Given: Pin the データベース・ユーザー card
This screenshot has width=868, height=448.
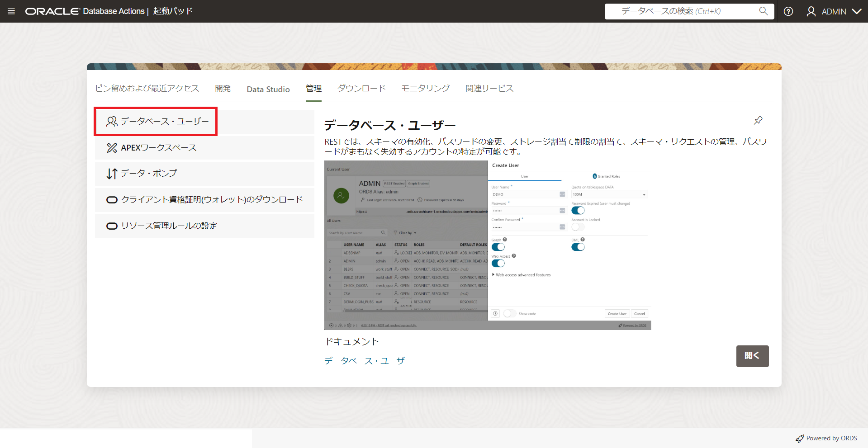Looking at the screenshot, I should click(758, 120).
